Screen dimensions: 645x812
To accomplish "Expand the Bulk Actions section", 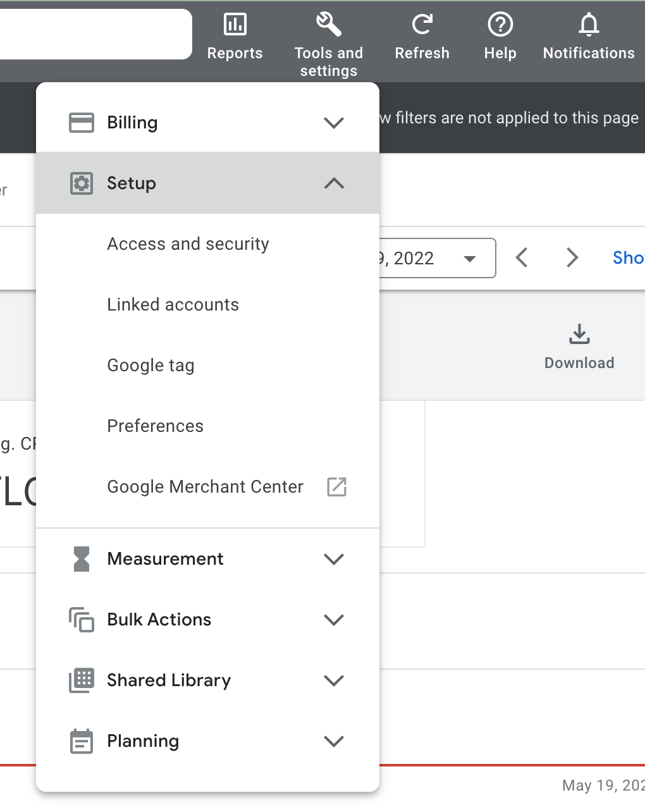I will [x=333, y=620].
